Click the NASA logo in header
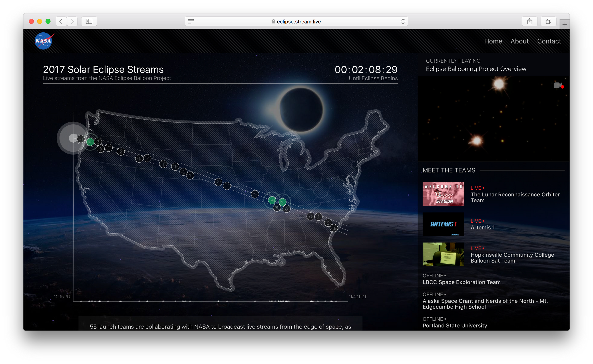This screenshot has height=364, width=593. pos(44,41)
